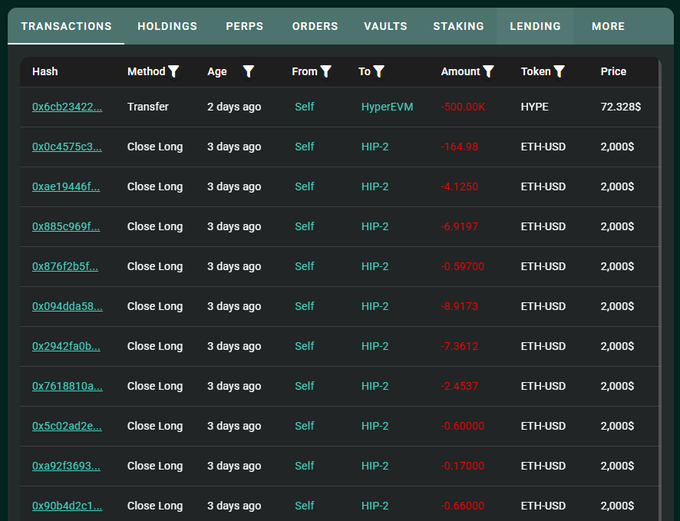The height and width of the screenshot is (521, 680).
Task: Open transaction hash 0xae19446f...
Action: [66, 187]
